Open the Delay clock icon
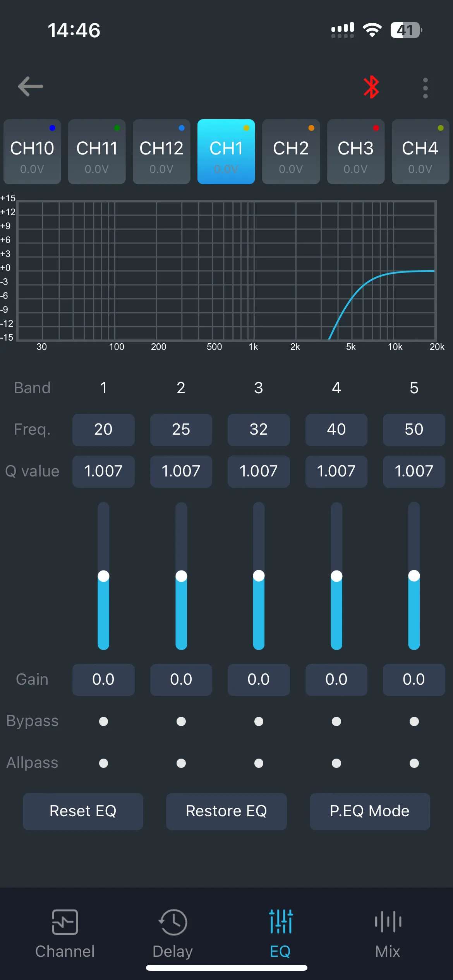453x980 pixels. (173, 922)
